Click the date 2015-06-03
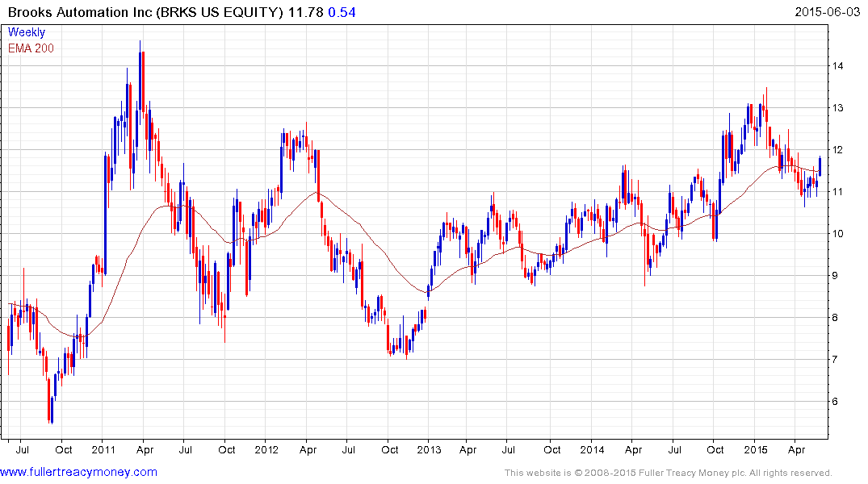Screen dimensions: 868x484 click(x=827, y=12)
